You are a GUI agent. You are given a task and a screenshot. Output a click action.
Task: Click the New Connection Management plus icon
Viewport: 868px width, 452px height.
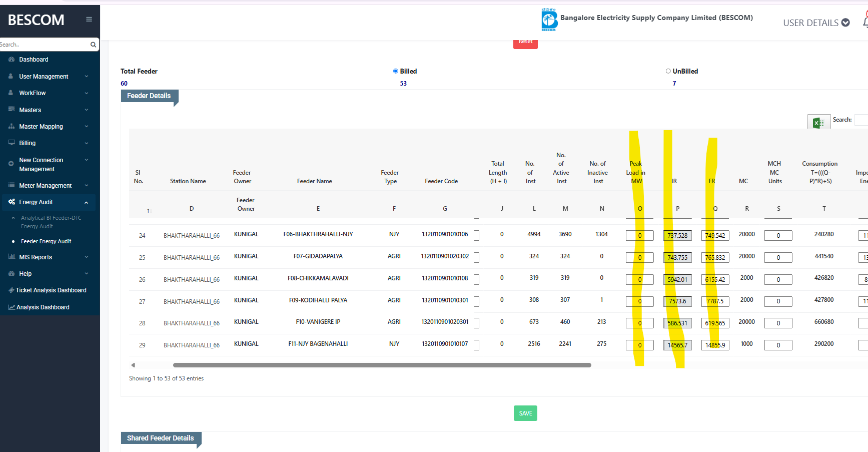[x=11, y=164]
